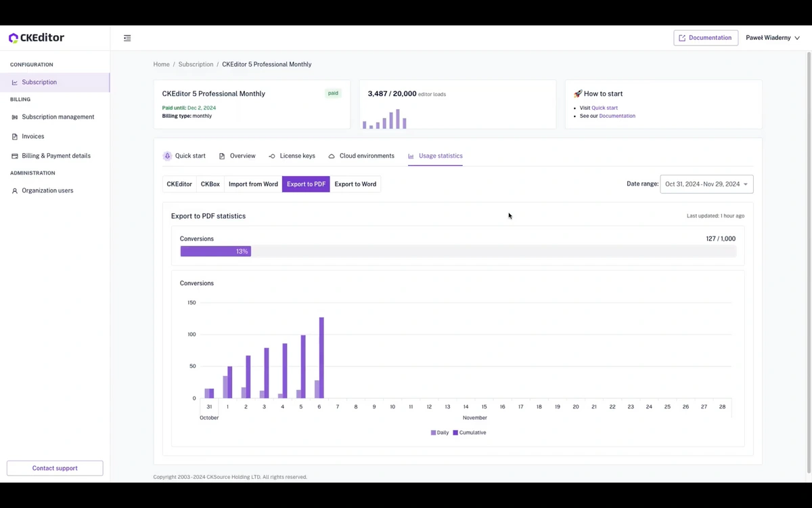Select the Export to Word statistics button
The height and width of the screenshot is (508, 812).
click(x=355, y=184)
